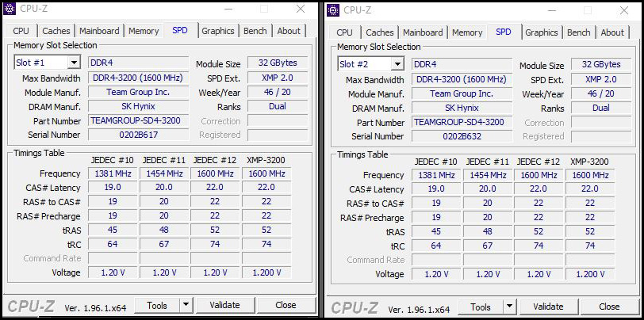Click Validate button in right window
Screen dimensions: 644x320
point(548,307)
